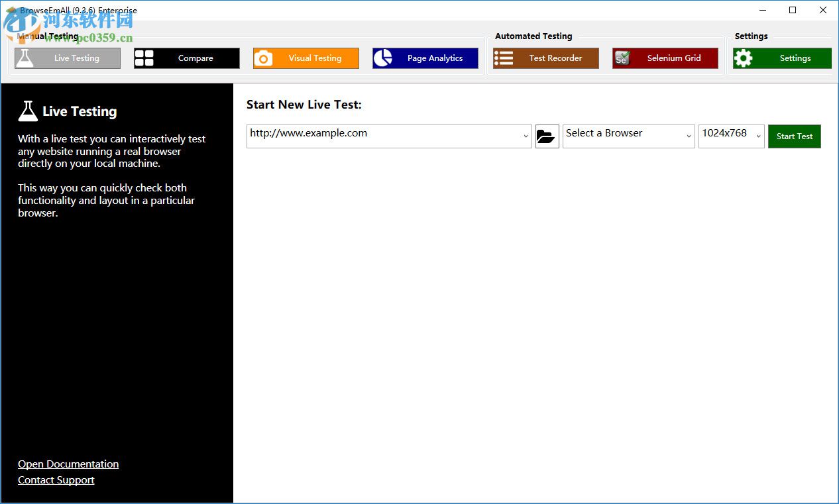Open the Page Analytics section
Image resolution: width=839 pixels, height=504 pixels.
click(x=425, y=58)
